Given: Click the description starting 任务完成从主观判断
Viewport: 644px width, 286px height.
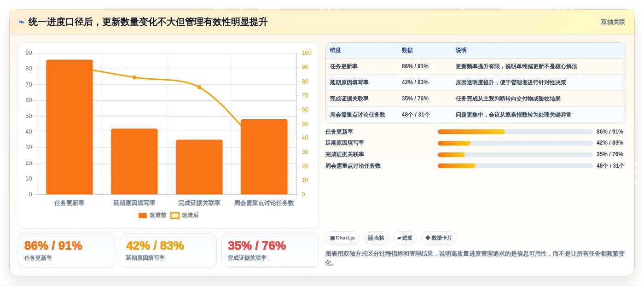Looking at the screenshot, I should [x=508, y=99].
